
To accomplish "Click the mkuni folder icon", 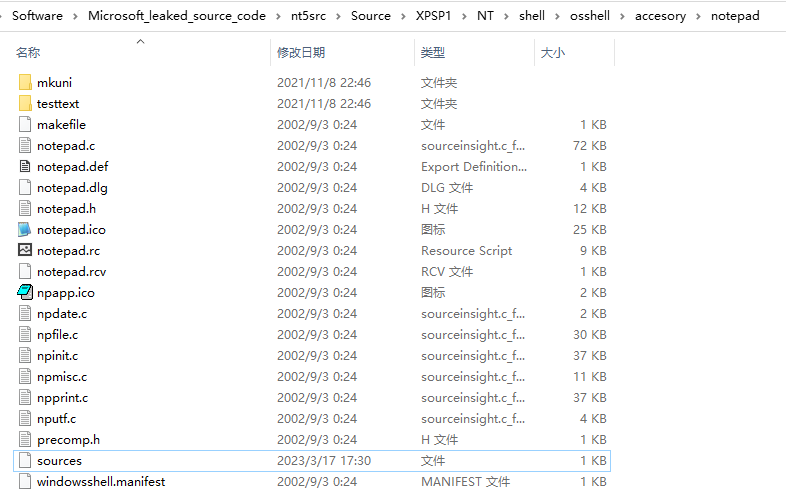I will [25, 82].
